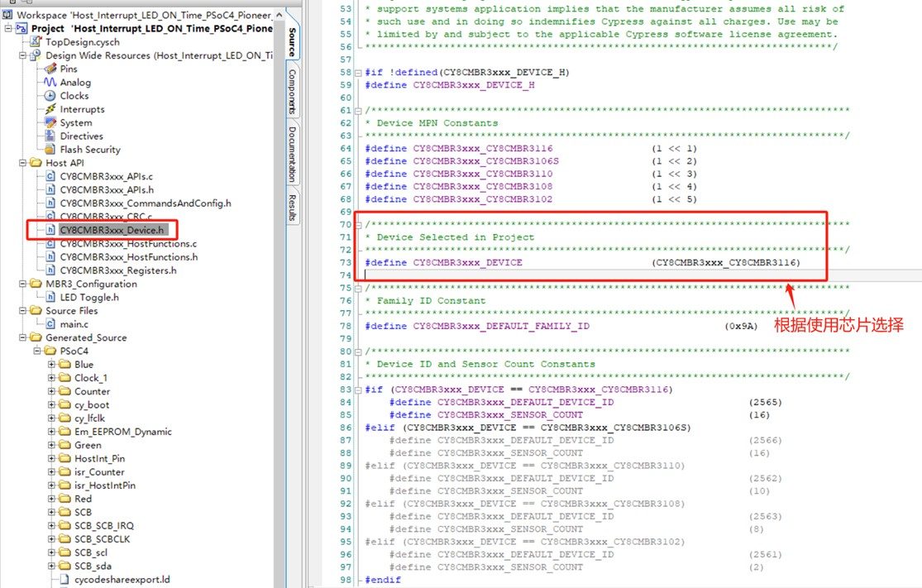The image size is (922, 588).
Task: Click the CY8CMBR3xxx_HostFunctions.h file icon
Action: click(50, 257)
